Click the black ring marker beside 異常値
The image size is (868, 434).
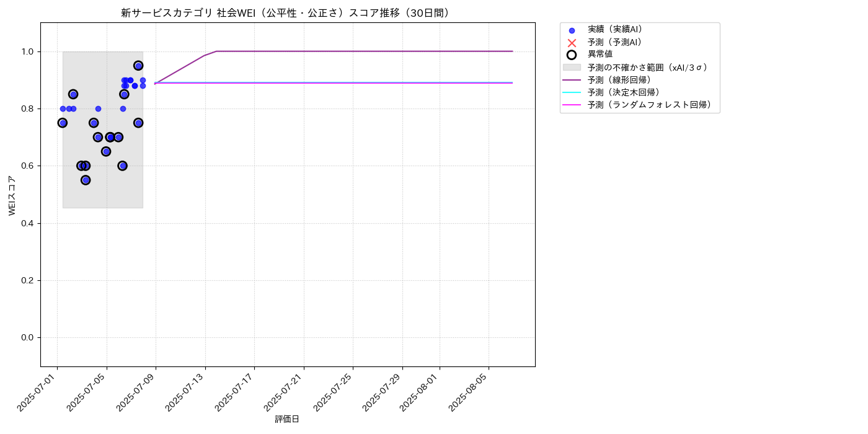(572, 55)
